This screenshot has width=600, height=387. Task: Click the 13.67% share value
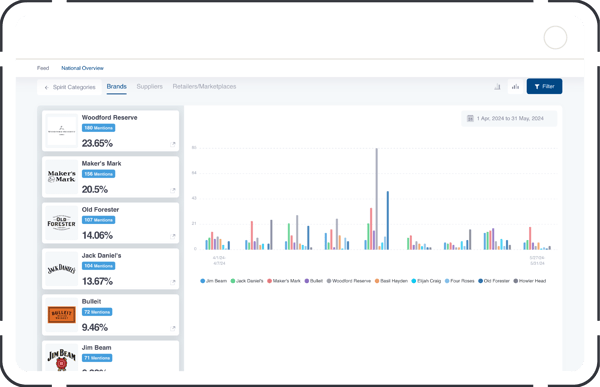pos(97,281)
